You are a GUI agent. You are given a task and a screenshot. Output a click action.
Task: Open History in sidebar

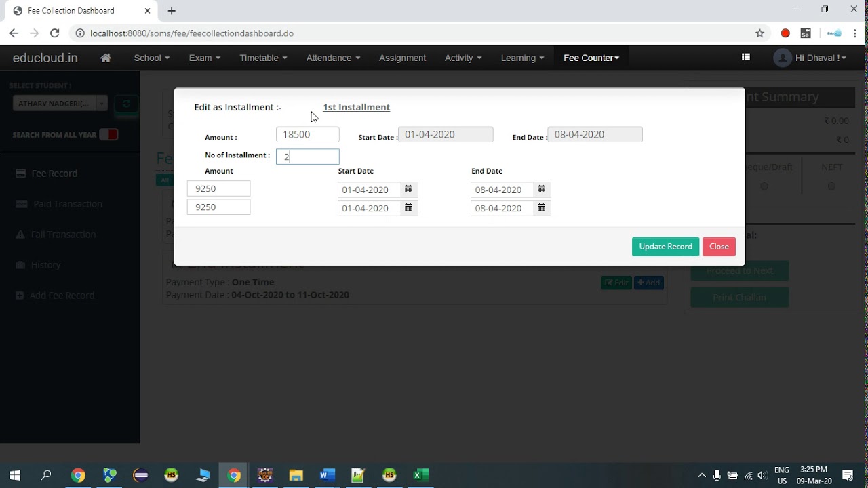[x=45, y=265]
